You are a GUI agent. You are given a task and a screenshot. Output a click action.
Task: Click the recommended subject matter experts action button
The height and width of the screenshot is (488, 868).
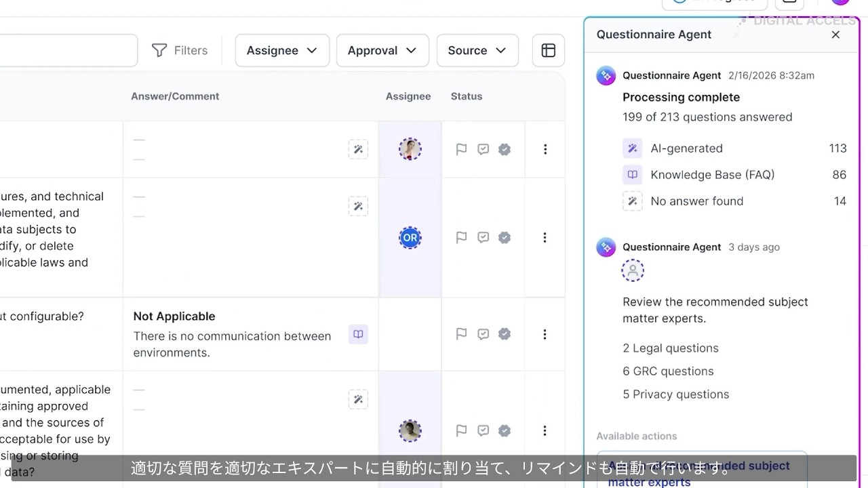[701, 472]
